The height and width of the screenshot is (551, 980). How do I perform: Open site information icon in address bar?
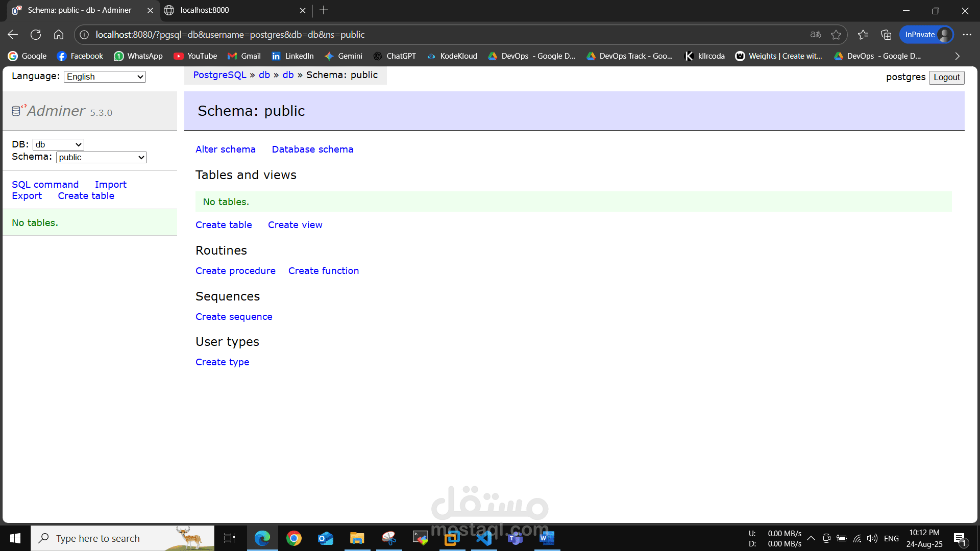84,35
